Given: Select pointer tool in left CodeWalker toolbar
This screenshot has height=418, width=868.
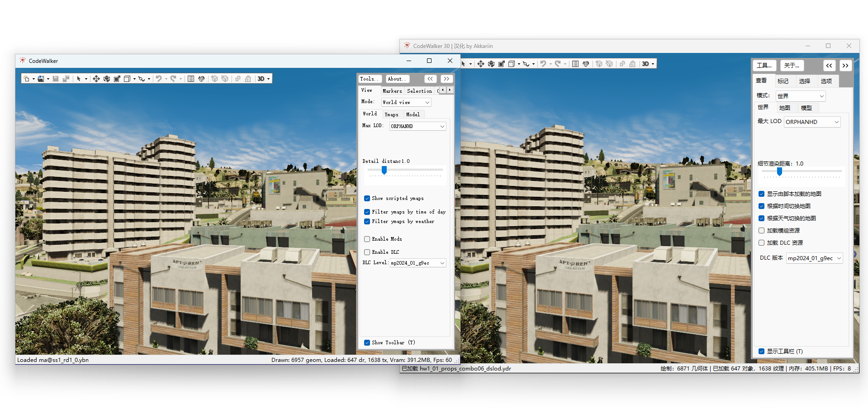Looking at the screenshot, I should pyautogui.click(x=79, y=79).
